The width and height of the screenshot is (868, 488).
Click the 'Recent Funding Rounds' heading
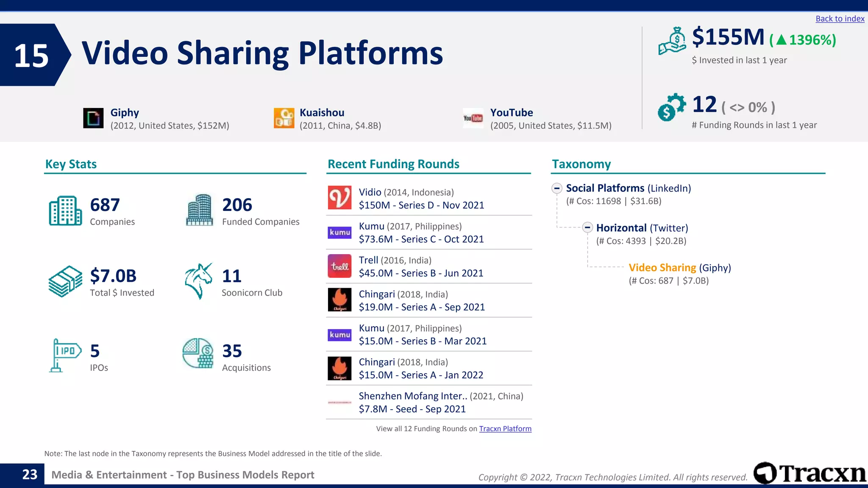coord(393,164)
